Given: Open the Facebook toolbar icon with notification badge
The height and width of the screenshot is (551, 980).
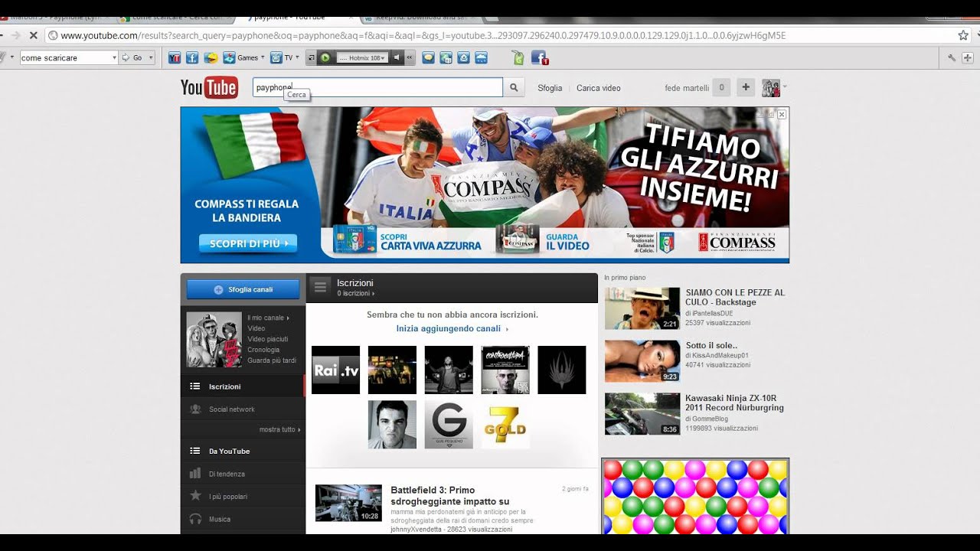Looking at the screenshot, I should click(x=539, y=57).
